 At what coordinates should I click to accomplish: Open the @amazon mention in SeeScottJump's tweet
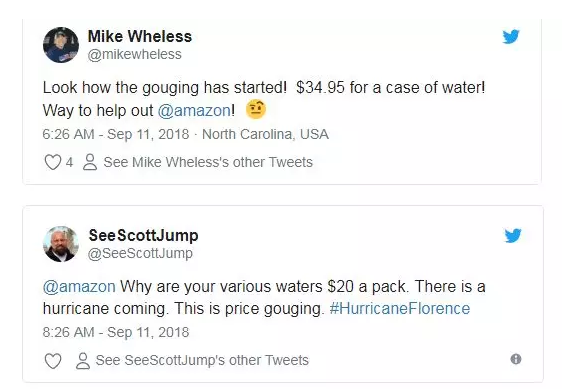[79, 286]
